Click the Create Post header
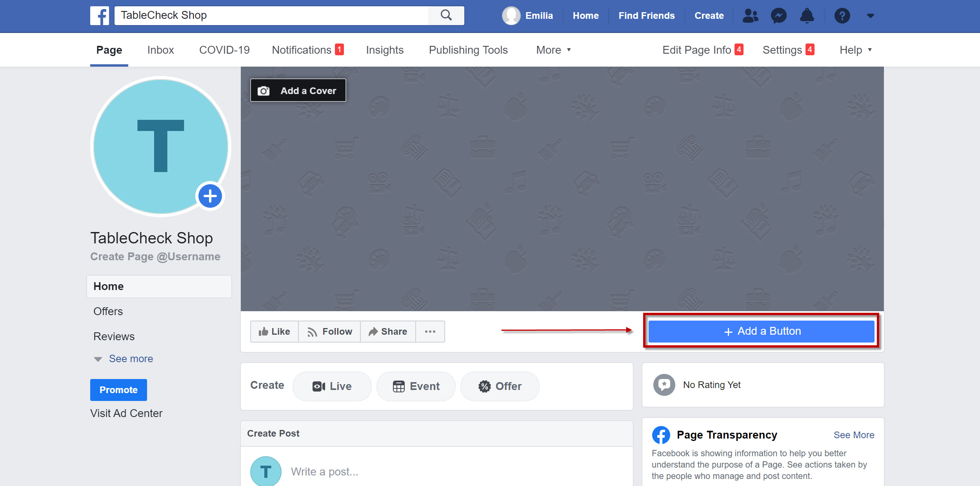Image resolution: width=980 pixels, height=486 pixels. pos(273,433)
